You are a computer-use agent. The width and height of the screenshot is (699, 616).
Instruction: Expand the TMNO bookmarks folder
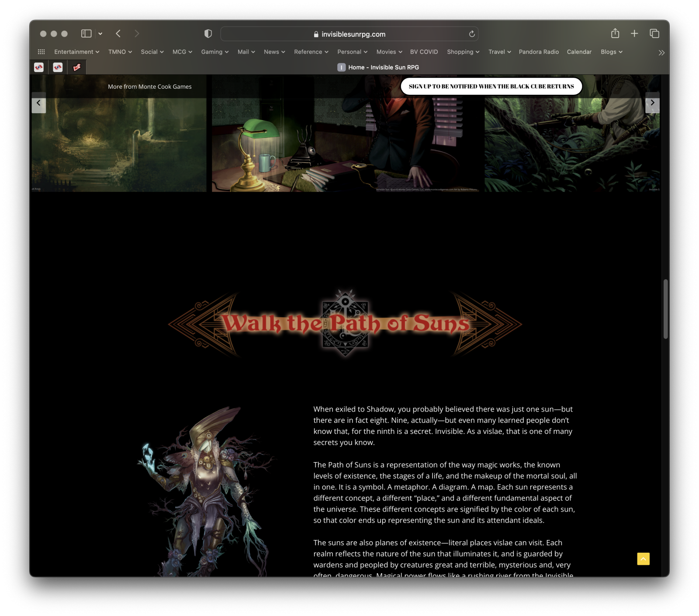pyautogui.click(x=120, y=52)
